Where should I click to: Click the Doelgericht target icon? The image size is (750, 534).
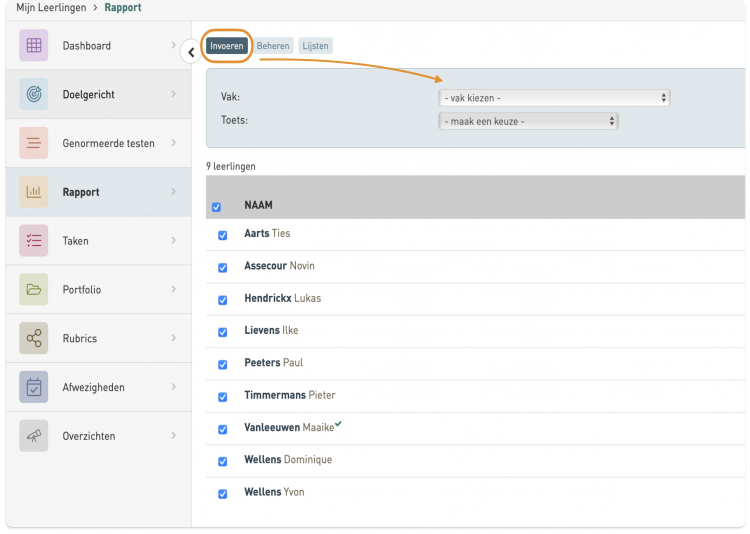click(33, 94)
